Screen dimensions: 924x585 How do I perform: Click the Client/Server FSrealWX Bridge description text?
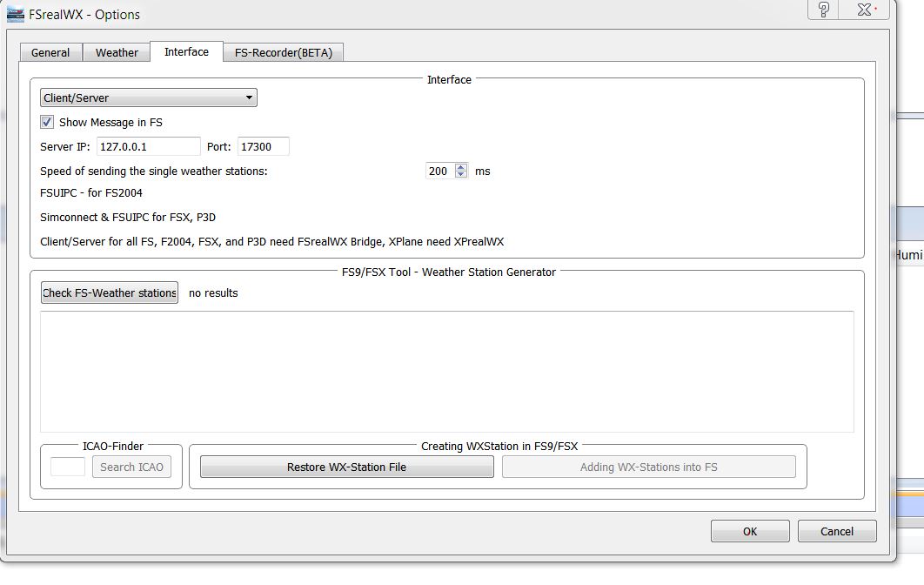[271, 242]
